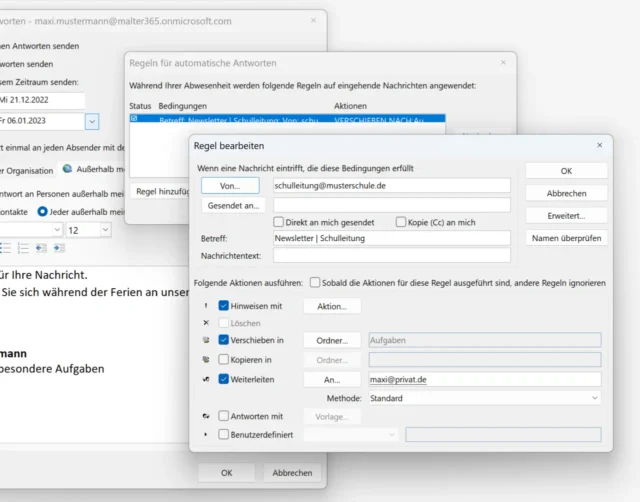Click the reply icon beside Antworten mit

tap(206, 416)
